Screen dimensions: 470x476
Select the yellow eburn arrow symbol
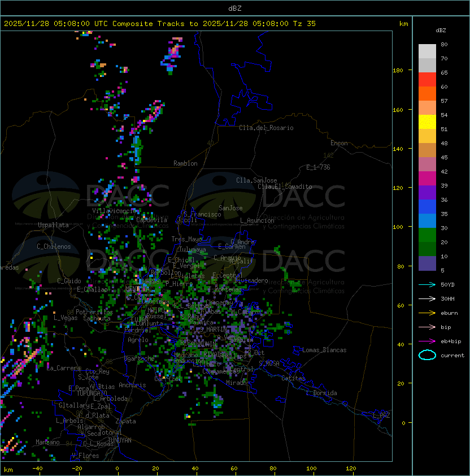(427, 313)
